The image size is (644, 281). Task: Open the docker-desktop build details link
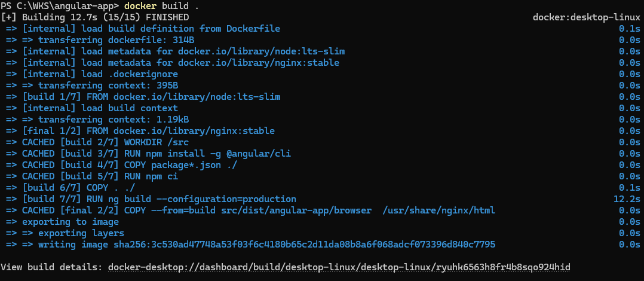point(339,267)
